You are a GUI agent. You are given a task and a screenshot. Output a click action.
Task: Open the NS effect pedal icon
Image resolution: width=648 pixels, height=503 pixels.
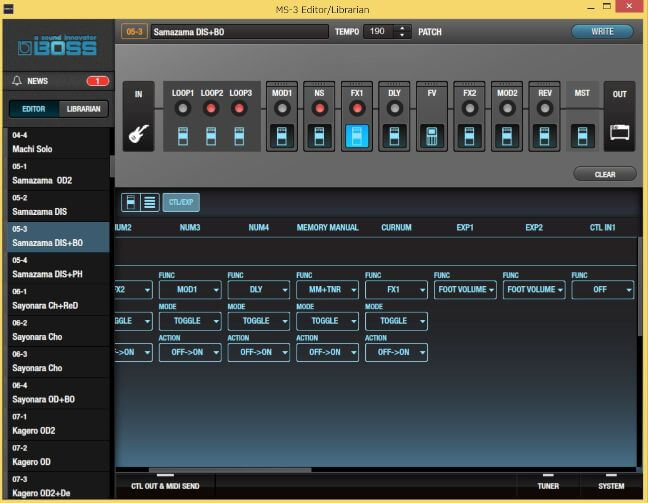(319, 136)
